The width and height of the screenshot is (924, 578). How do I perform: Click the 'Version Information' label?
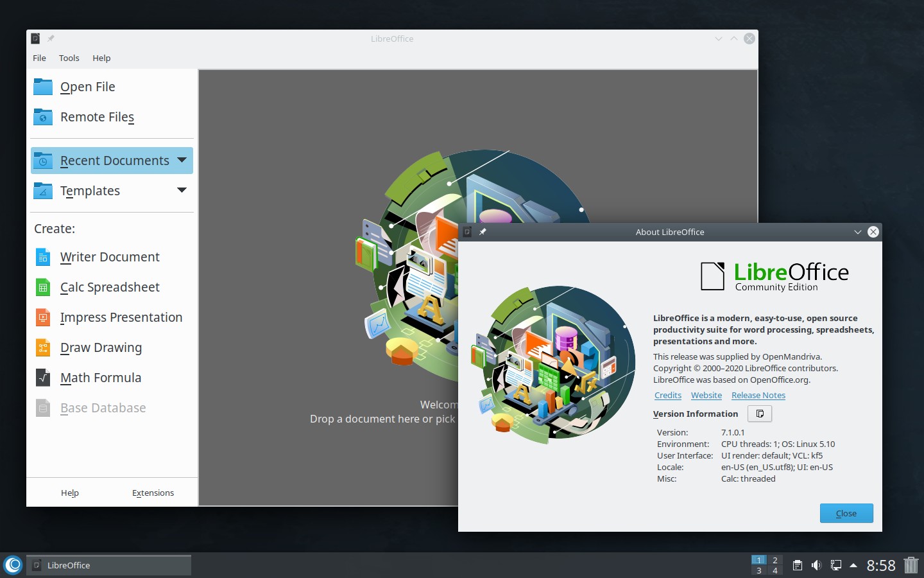pyautogui.click(x=696, y=414)
